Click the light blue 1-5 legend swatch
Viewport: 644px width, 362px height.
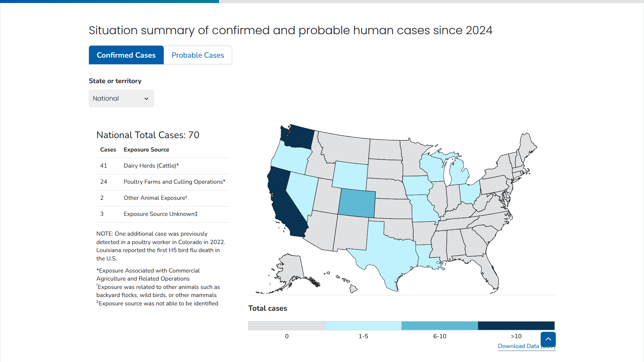click(x=363, y=326)
